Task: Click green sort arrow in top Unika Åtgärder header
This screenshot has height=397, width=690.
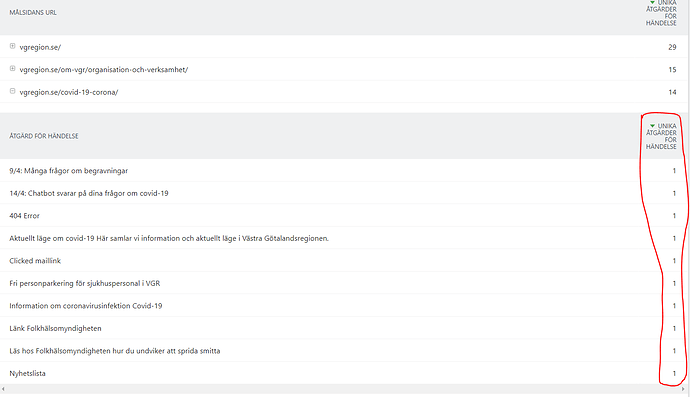Action: point(652,2)
